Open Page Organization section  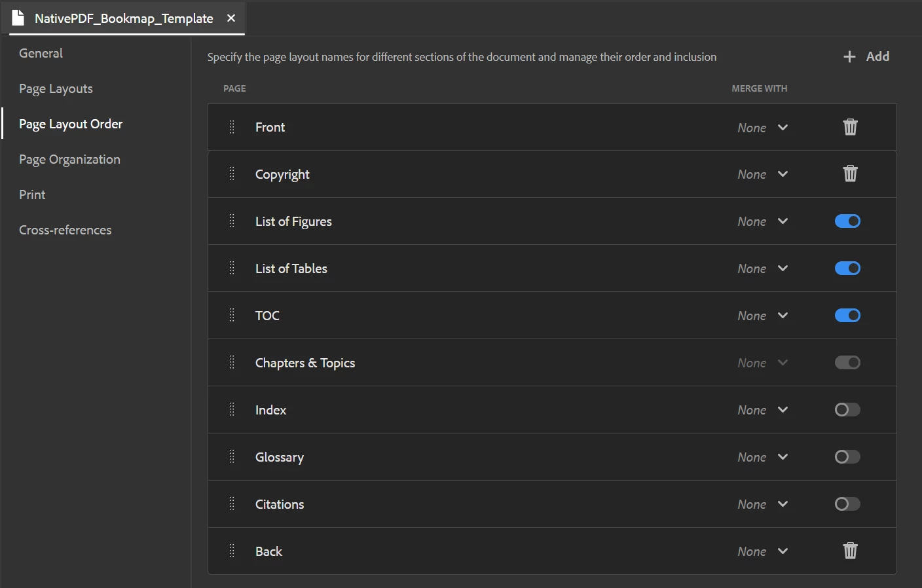(x=69, y=159)
